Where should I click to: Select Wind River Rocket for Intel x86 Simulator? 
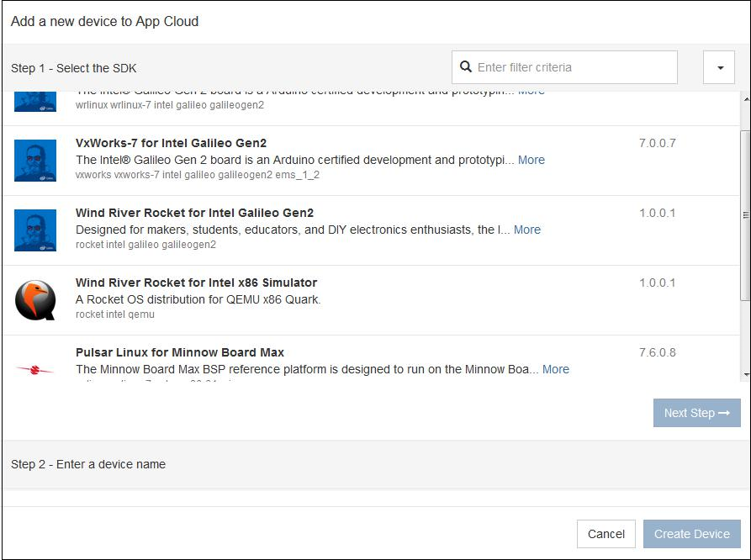(x=196, y=283)
